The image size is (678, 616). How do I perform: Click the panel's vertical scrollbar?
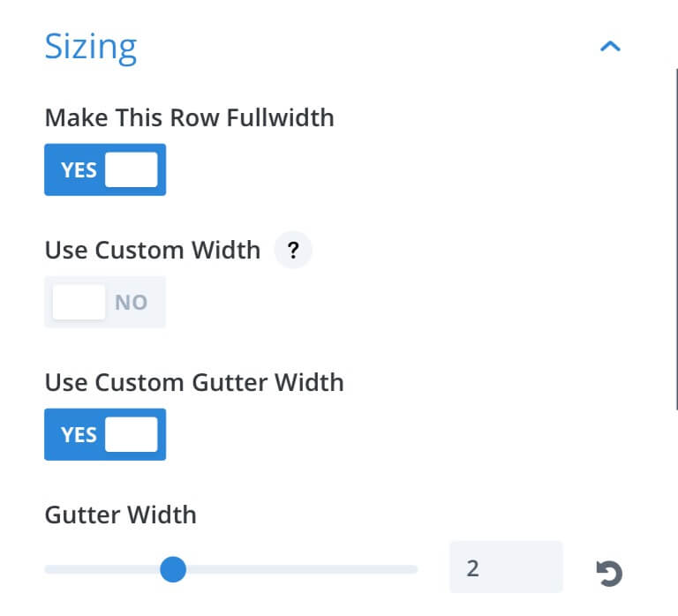676,238
